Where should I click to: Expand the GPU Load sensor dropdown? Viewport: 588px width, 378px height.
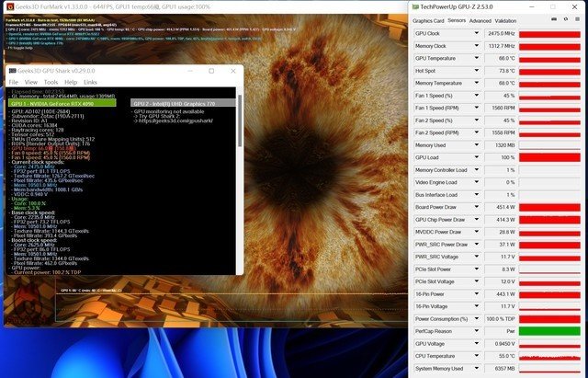[x=476, y=157]
